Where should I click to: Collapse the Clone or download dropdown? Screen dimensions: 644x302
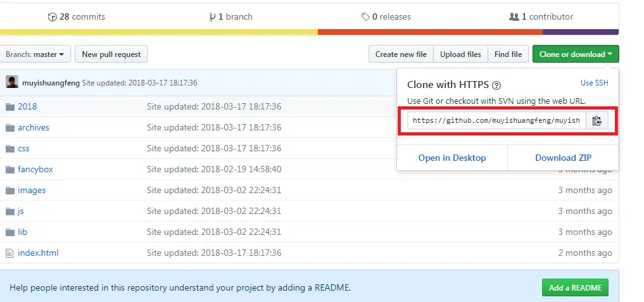[x=576, y=54]
